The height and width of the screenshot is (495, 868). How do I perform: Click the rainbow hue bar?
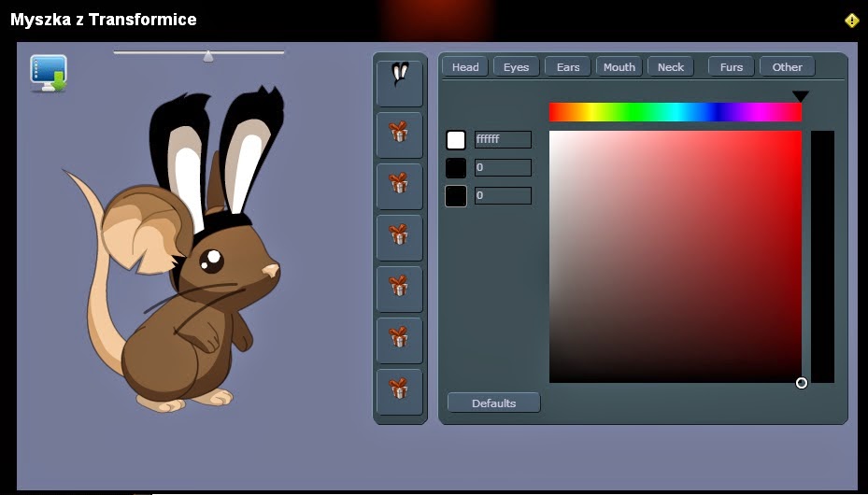675,112
